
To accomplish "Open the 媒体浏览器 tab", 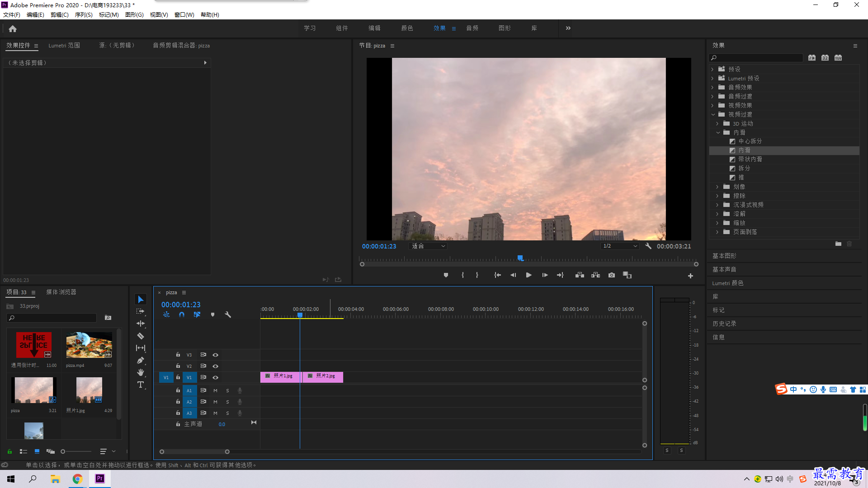I will (x=61, y=292).
